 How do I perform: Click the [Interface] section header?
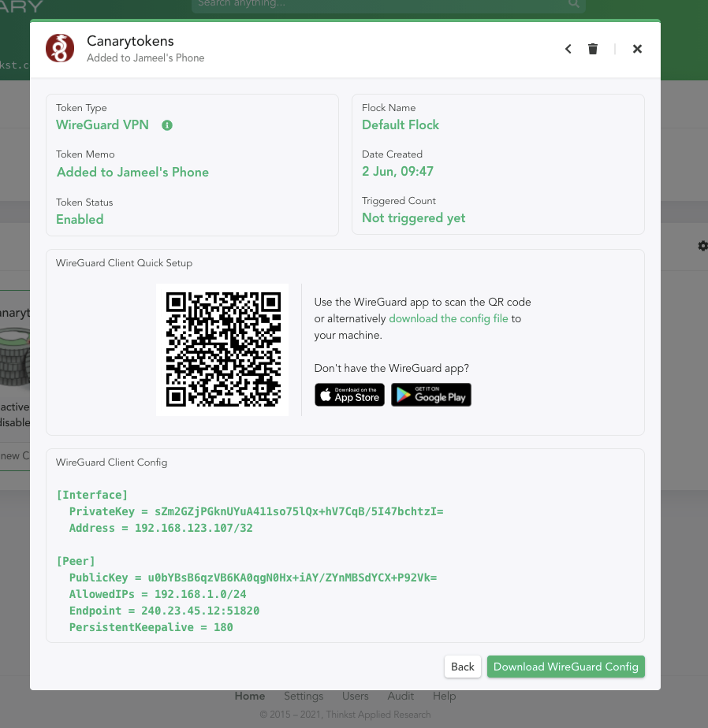pyautogui.click(x=92, y=495)
